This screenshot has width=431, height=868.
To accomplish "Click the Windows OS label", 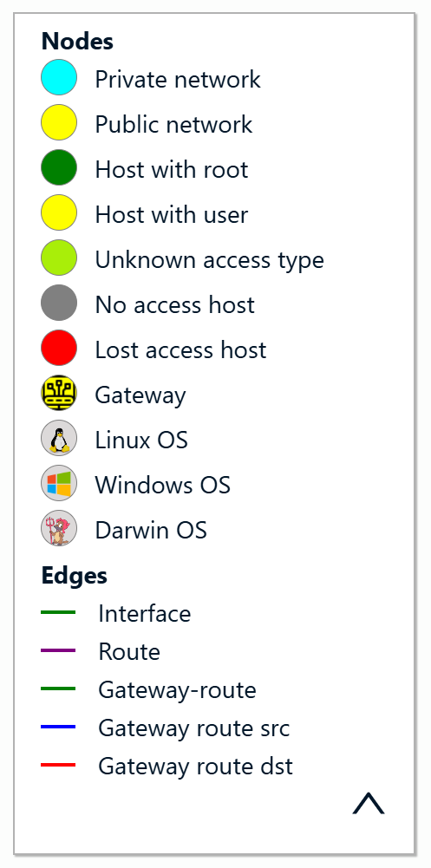I will (x=162, y=485).
